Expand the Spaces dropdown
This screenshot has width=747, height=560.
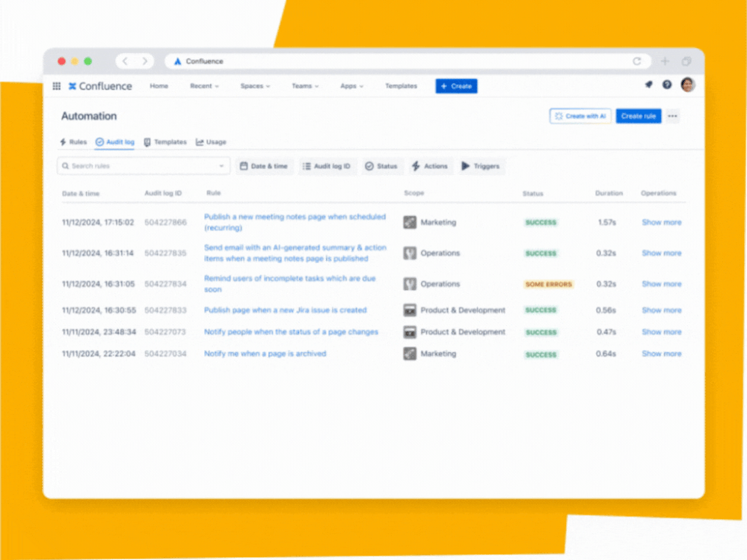(255, 86)
